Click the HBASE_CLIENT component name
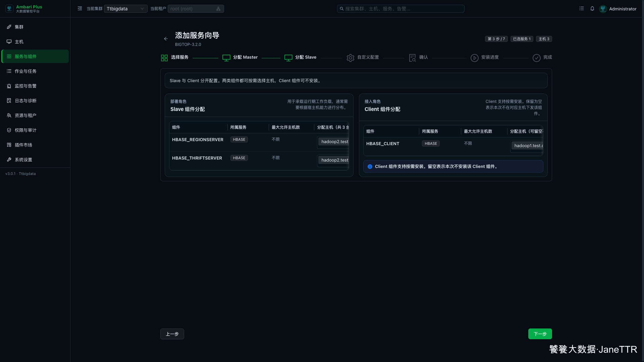 click(x=383, y=144)
